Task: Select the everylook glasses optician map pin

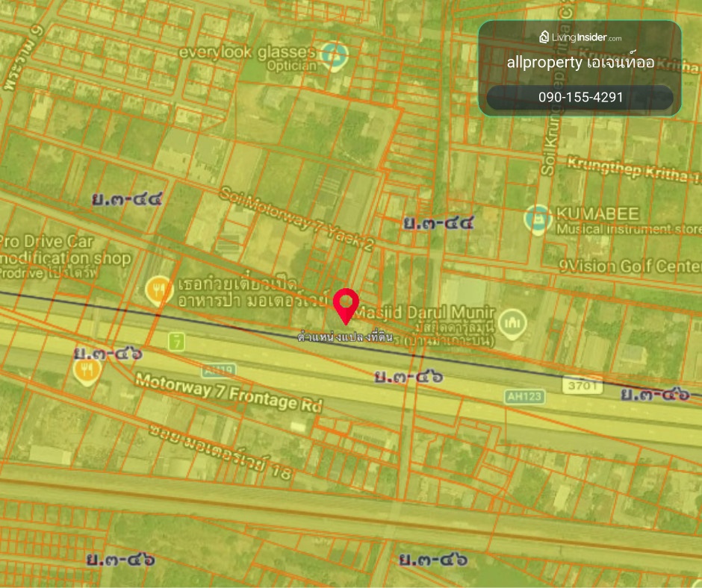Action: pos(335,57)
